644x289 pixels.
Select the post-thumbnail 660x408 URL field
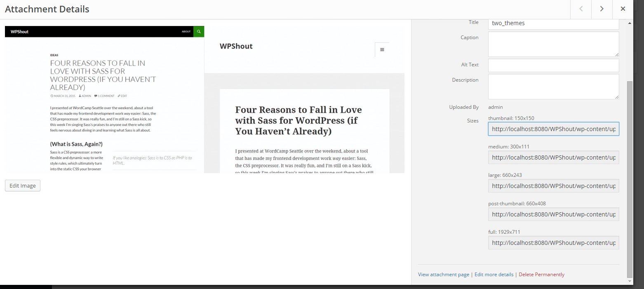[x=554, y=214]
